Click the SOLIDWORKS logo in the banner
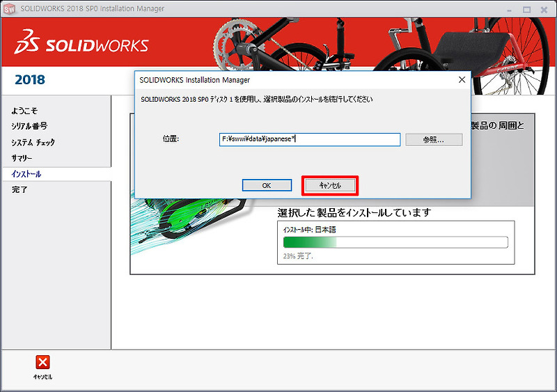 [x=81, y=42]
